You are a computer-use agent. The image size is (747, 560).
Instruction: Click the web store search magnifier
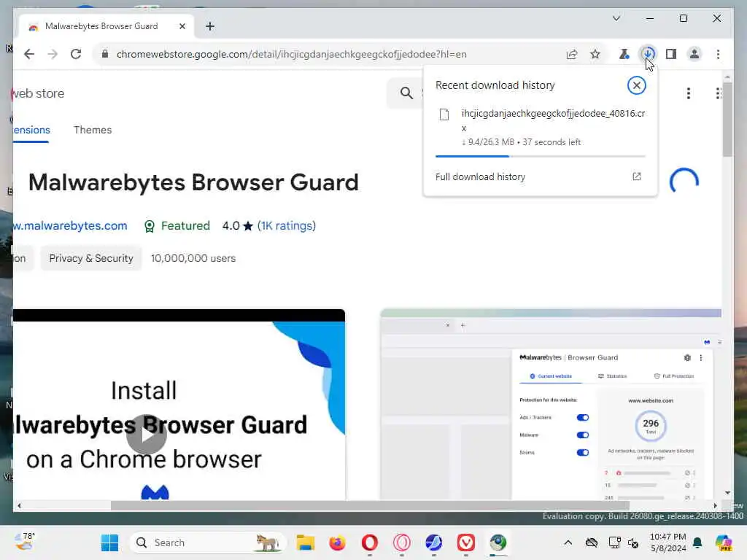click(406, 93)
